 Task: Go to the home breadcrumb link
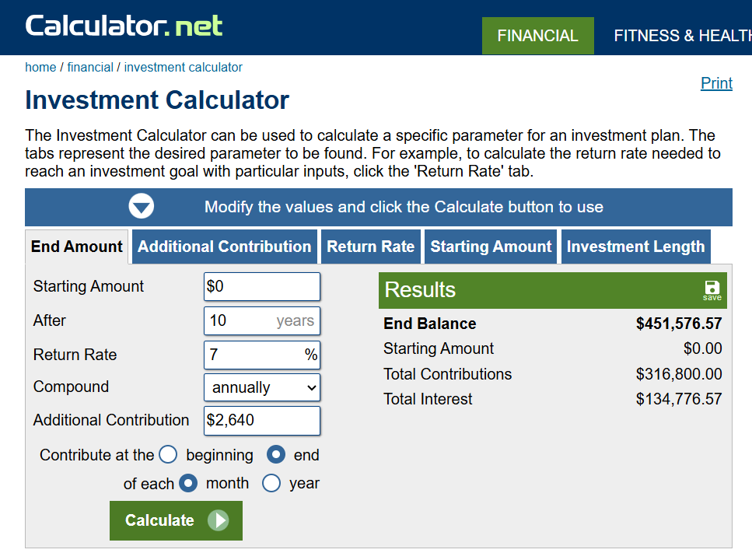40,68
